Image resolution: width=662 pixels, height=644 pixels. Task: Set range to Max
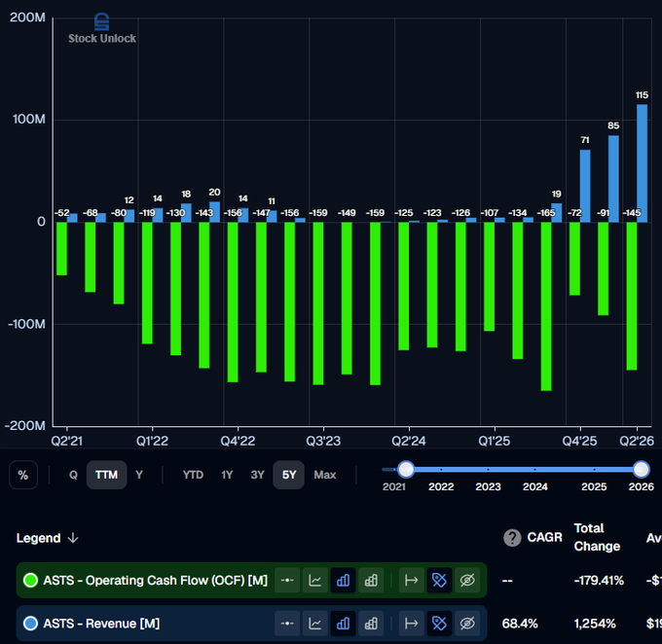[324, 475]
